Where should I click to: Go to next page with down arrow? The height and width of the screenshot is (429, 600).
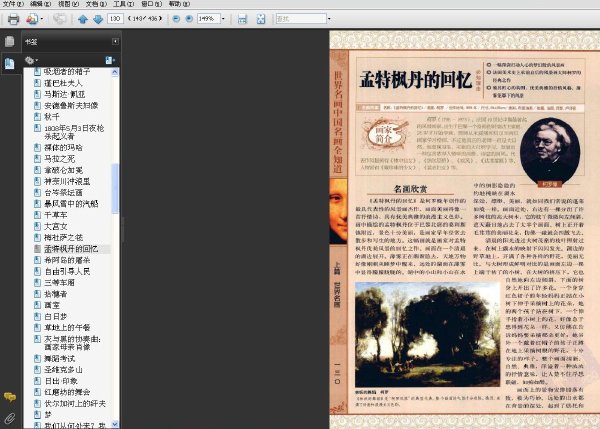coord(98,19)
